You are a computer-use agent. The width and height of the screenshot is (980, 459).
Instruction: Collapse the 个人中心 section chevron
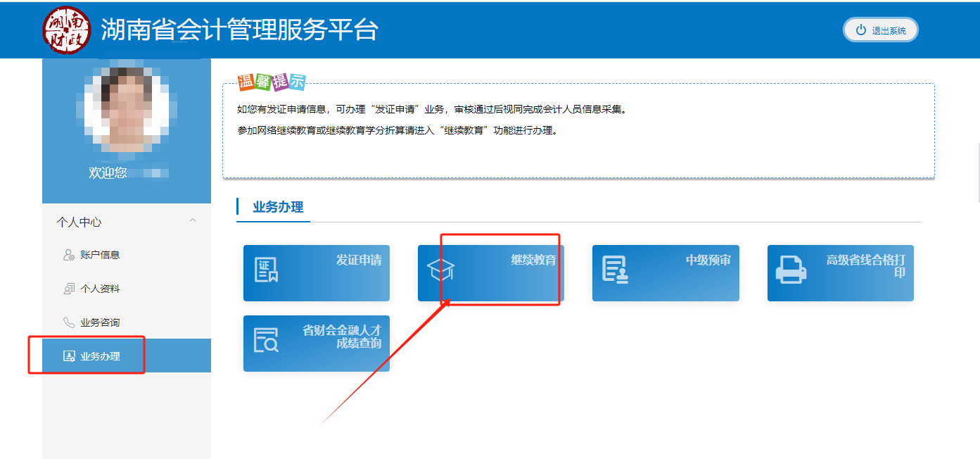(193, 221)
